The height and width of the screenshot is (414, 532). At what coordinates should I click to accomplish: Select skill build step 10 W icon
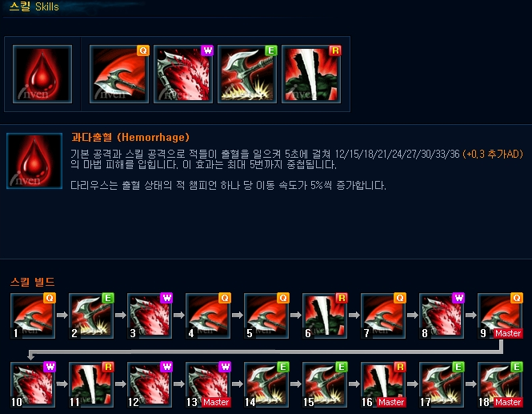33,384
